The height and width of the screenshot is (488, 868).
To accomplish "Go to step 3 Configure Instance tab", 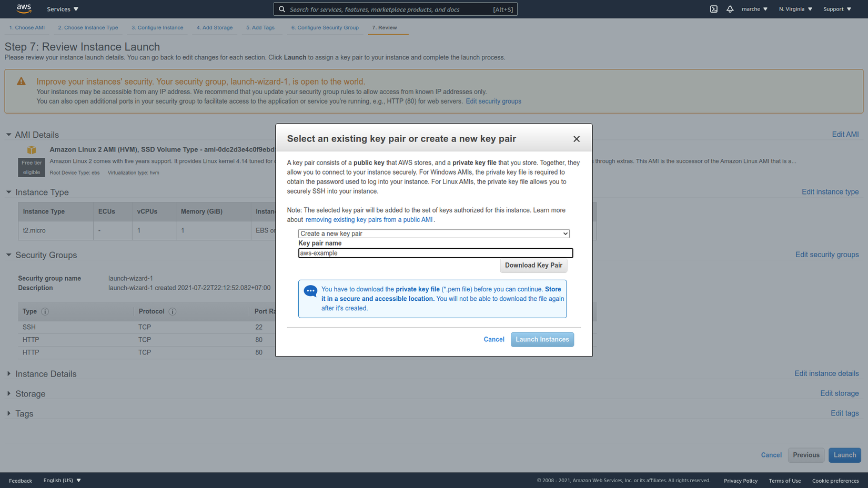I will point(157,27).
